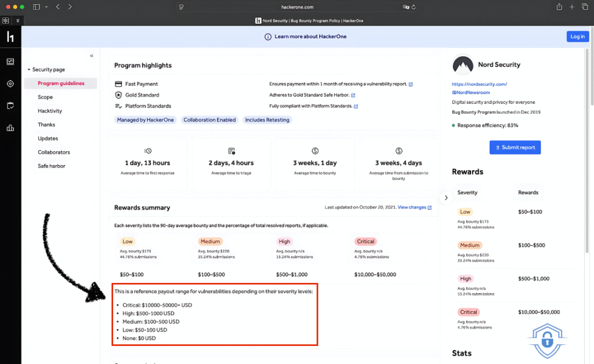Open the calendar-check icon in left rail
Viewport: 594px width, 364px height.
tap(10, 105)
